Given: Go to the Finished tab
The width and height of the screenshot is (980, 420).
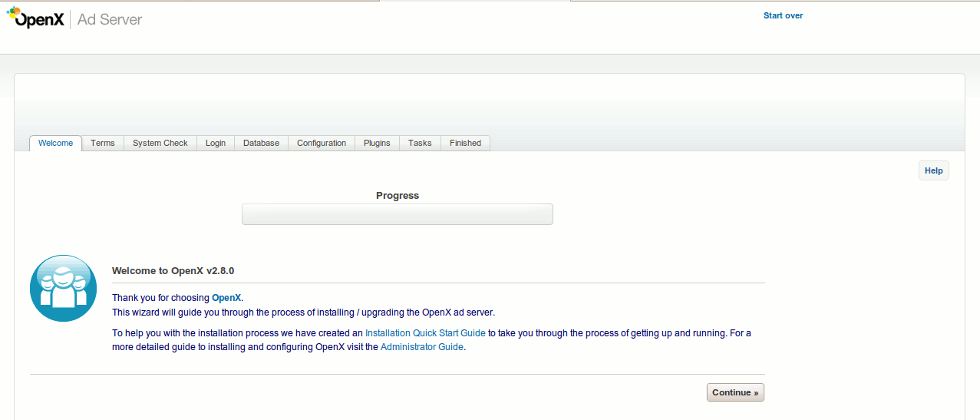Looking at the screenshot, I should (465, 144).
